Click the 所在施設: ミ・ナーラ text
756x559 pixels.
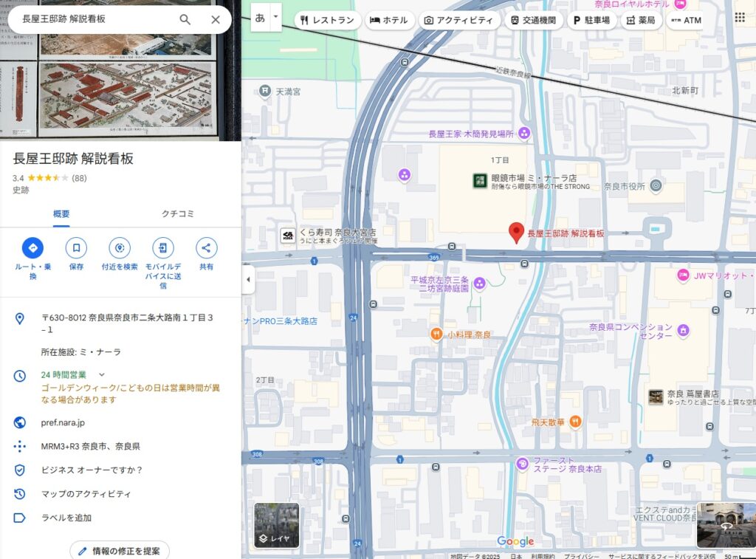[x=81, y=351]
